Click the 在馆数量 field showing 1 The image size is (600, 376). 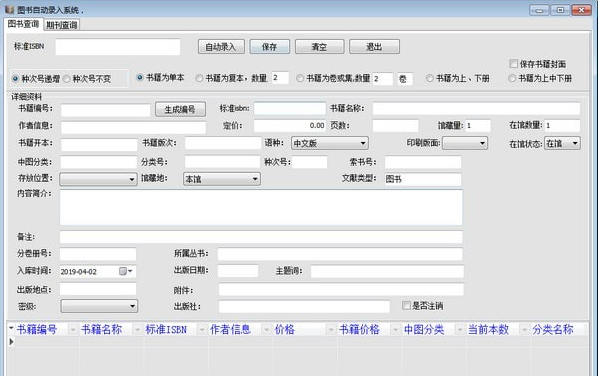click(562, 125)
